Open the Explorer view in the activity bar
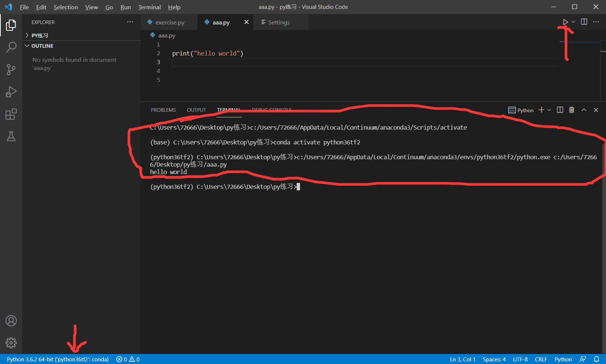The width and height of the screenshot is (606, 364). (11, 25)
